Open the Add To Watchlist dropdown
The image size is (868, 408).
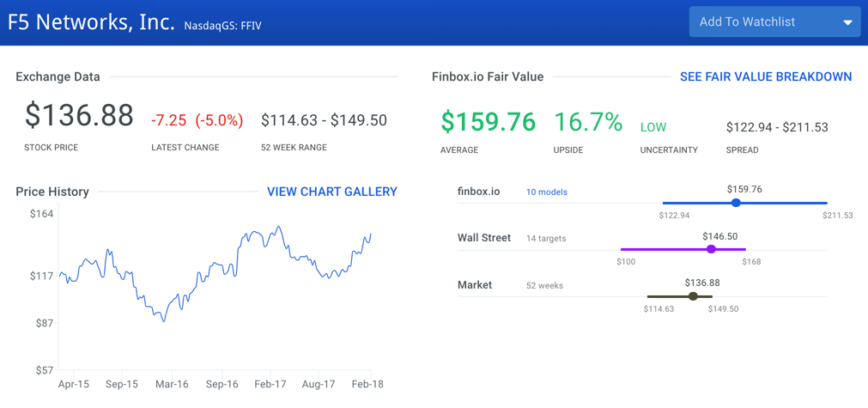774,22
